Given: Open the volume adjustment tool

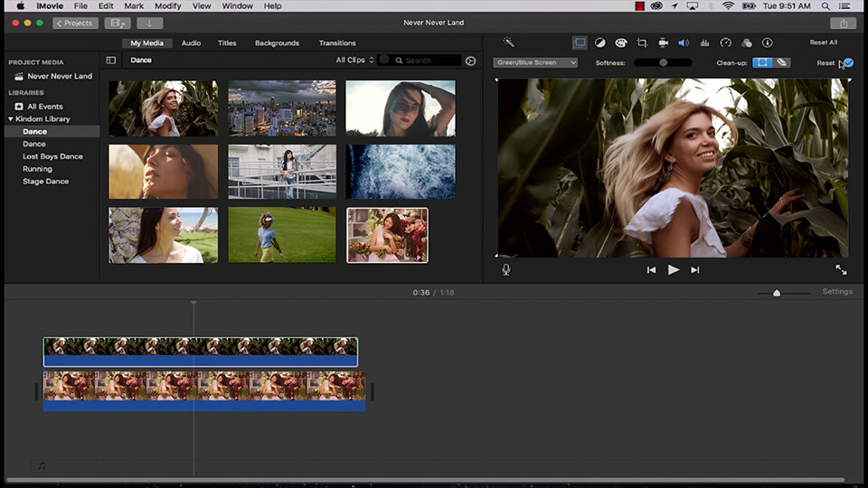Looking at the screenshot, I should (x=684, y=42).
